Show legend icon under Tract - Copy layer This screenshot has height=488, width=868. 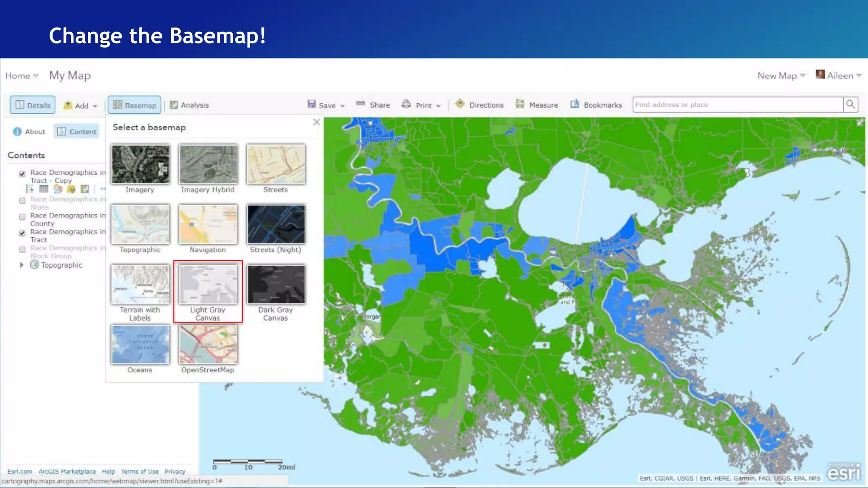tap(30, 189)
